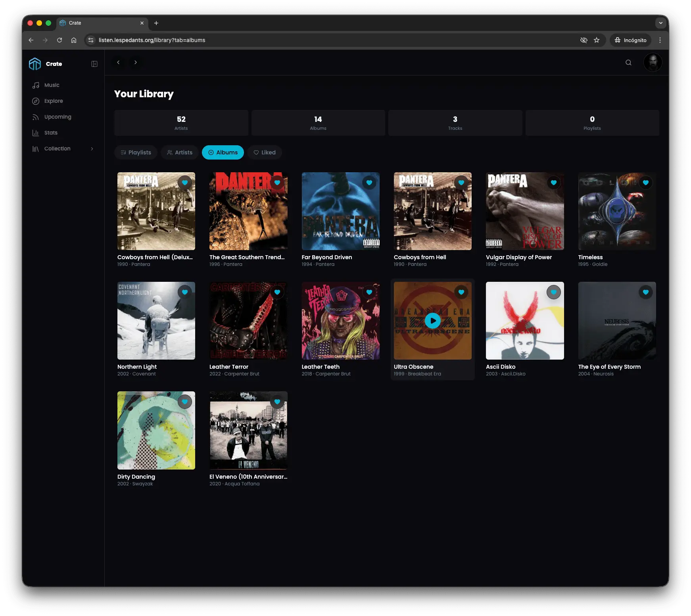691x616 pixels.
Task: Collapse the sidebar panel icon
Action: (x=94, y=64)
